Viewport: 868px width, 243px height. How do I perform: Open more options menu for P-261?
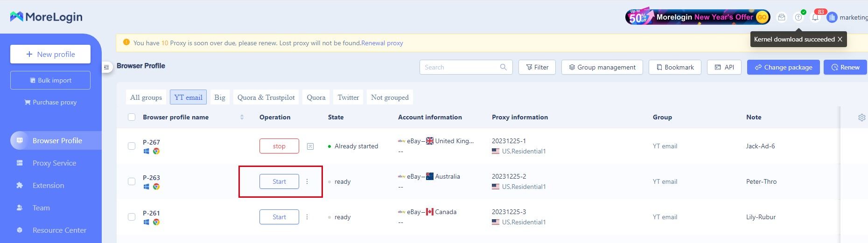coord(307,217)
